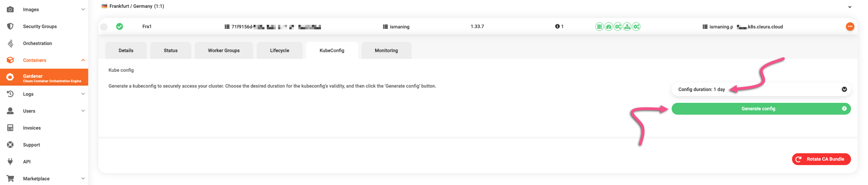868x185 pixels.
Task: Click the Kubernetes version 1.33.7 text
Action: click(477, 27)
